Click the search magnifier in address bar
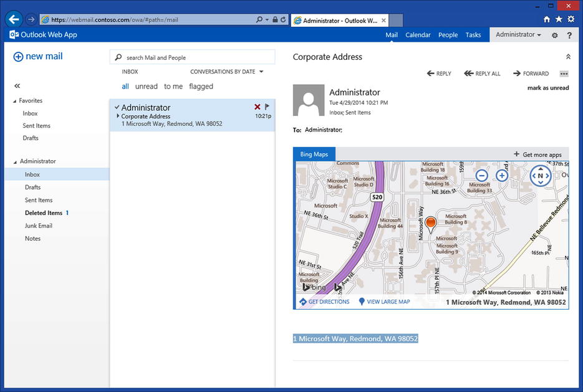This screenshot has height=392, width=583. pos(259,19)
